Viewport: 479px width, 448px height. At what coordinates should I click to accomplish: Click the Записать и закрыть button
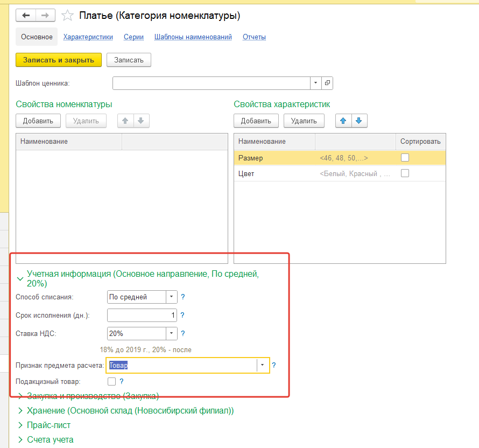(59, 60)
